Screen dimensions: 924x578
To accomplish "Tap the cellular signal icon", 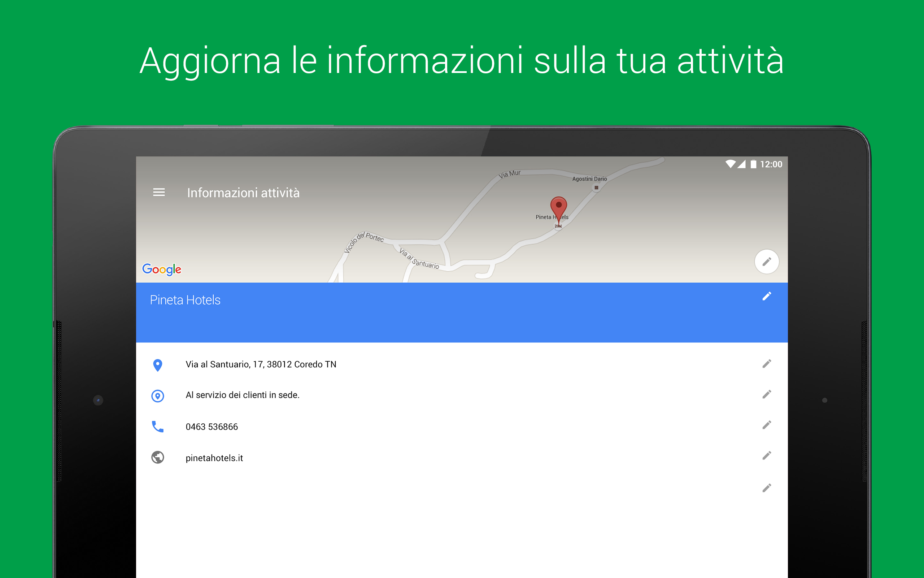I will tap(741, 164).
